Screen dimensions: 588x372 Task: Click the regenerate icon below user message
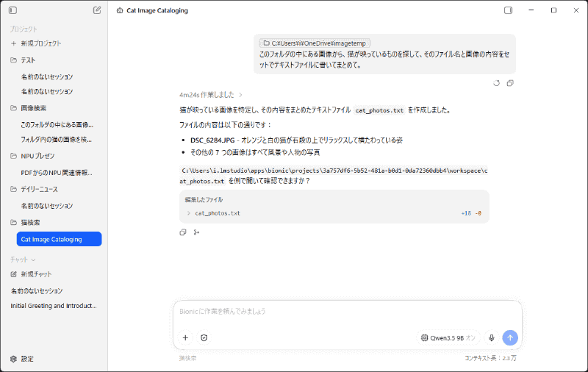tap(497, 83)
